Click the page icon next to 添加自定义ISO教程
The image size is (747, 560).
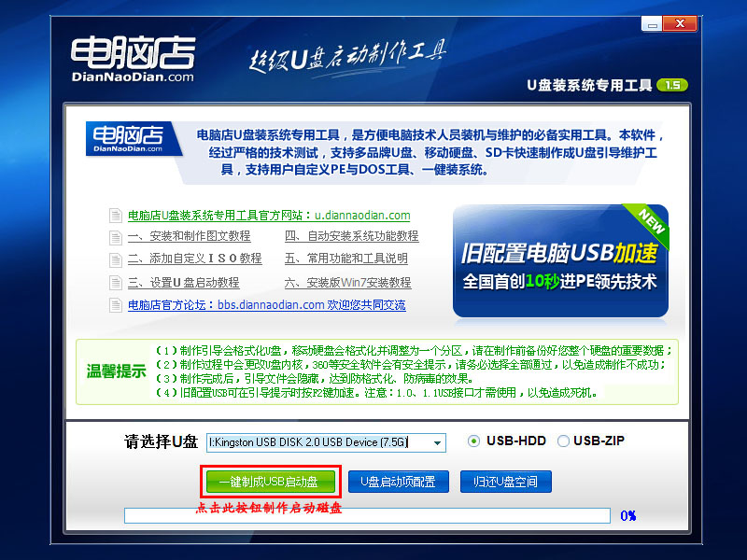(x=114, y=259)
